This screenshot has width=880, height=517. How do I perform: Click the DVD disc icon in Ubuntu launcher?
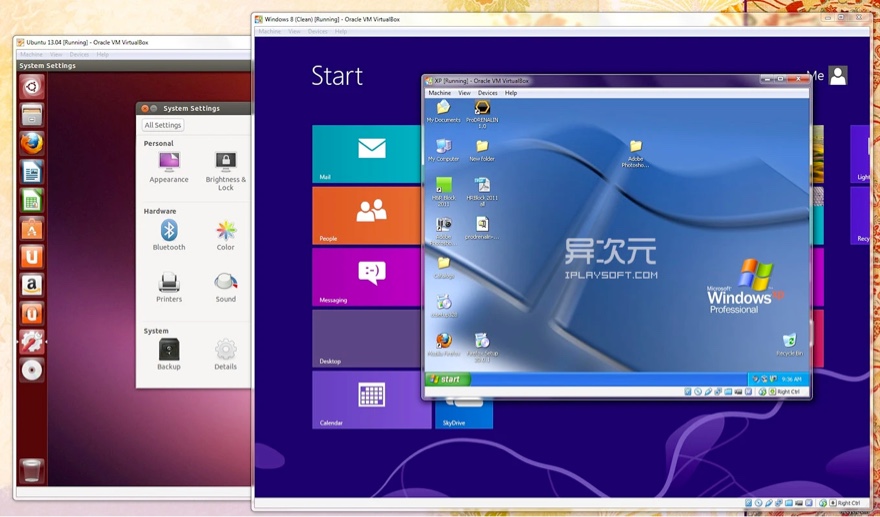click(x=31, y=370)
